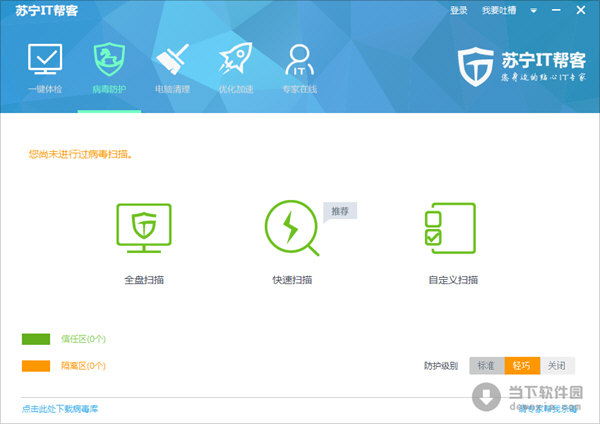Click the 全盘扫描 label
This screenshot has height=424, width=600.
144,280
